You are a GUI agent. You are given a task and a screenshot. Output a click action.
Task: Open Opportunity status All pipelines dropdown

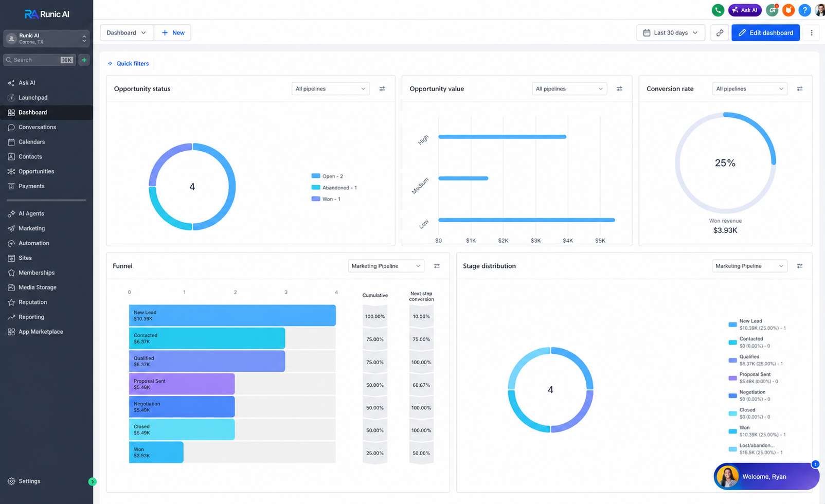point(330,88)
